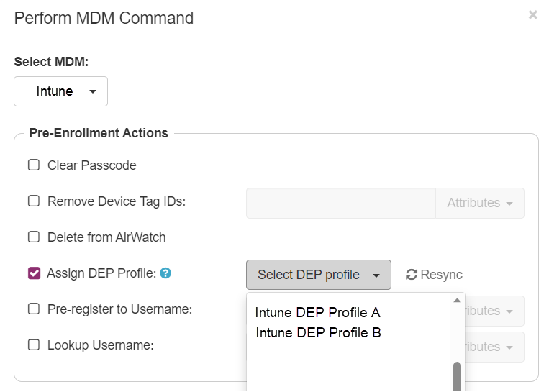The image size is (549, 392).
Task: Click the Resync refresh icon
Action: pyautogui.click(x=412, y=275)
